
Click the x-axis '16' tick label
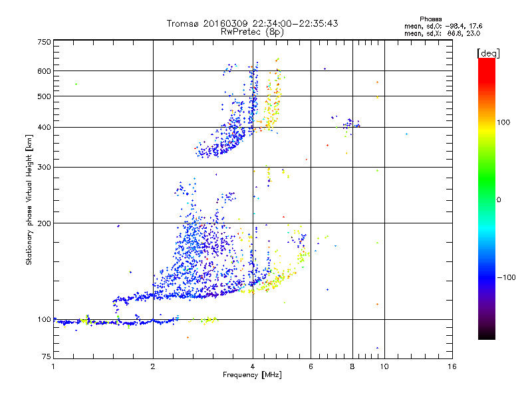pyautogui.click(x=452, y=366)
